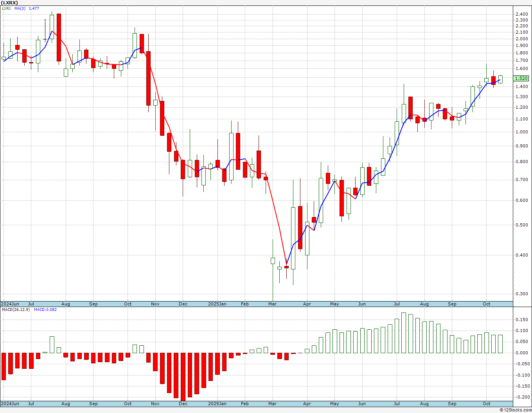Select the 0.800 price axis label
Viewport: 532px width, 413px height.
(521, 162)
